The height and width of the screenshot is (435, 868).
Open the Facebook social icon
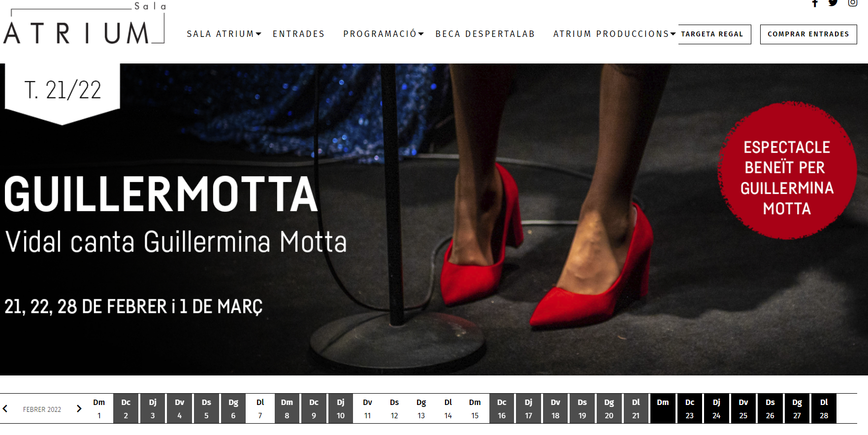point(815,3)
